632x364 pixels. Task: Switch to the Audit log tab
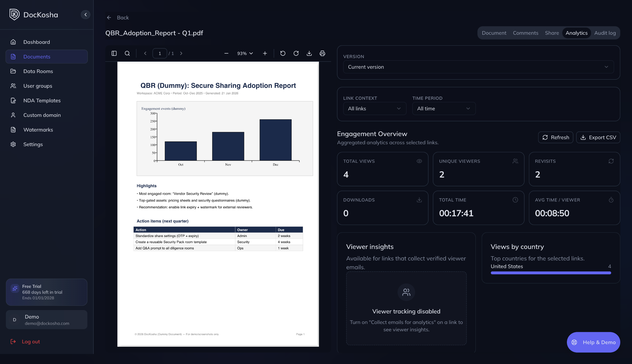[x=605, y=33]
